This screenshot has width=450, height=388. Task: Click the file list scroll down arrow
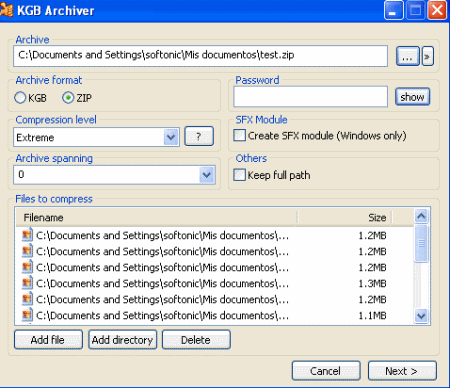coord(421,315)
